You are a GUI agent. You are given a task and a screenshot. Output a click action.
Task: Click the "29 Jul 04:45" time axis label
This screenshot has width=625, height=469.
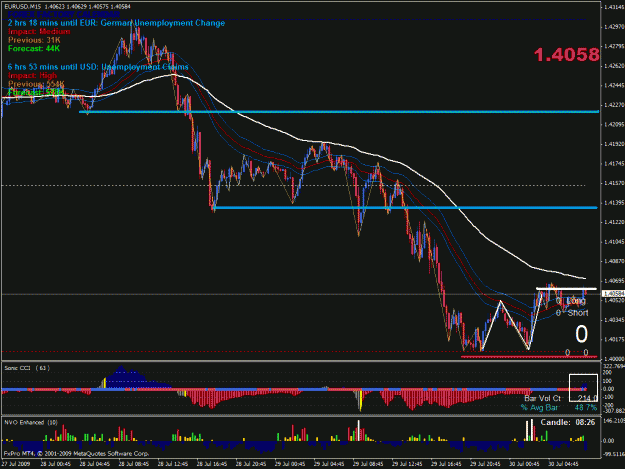coord(329,464)
